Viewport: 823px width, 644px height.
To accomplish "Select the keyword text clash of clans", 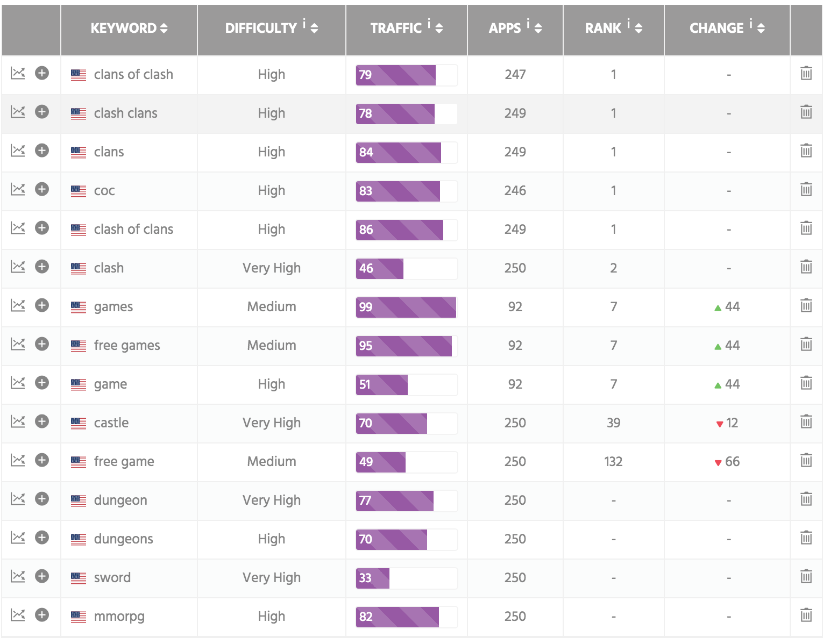I will coord(133,229).
